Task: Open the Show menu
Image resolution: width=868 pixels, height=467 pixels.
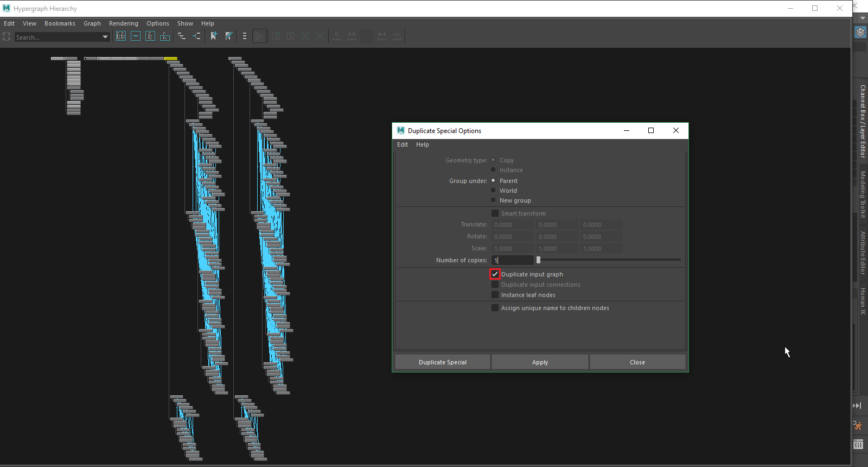Action: [x=185, y=23]
